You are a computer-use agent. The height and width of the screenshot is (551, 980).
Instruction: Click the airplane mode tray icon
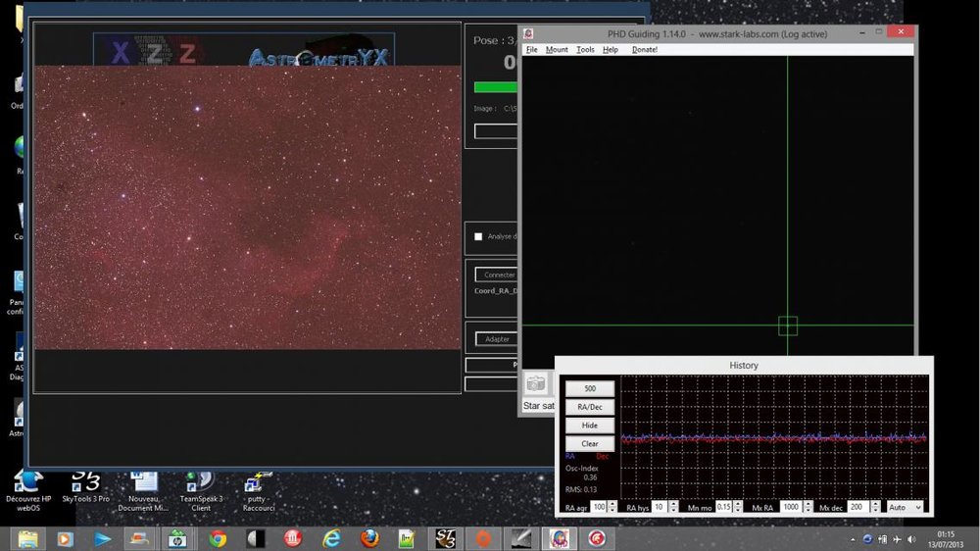[x=897, y=539]
